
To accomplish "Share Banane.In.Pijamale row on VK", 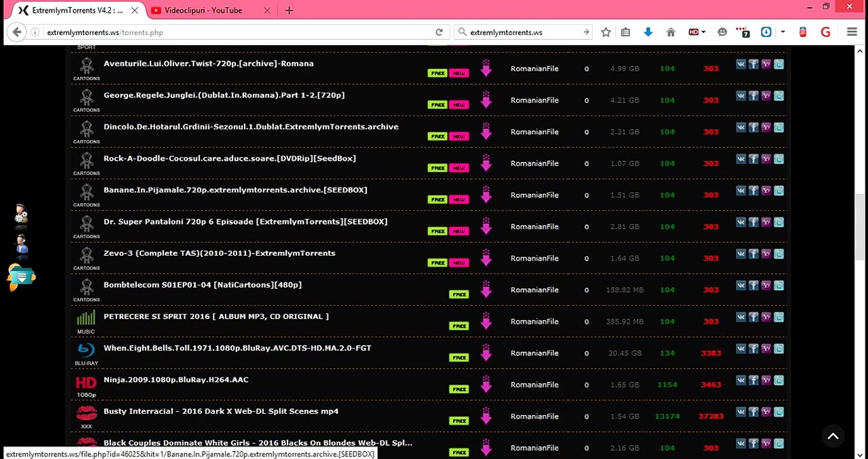I will point(741,191).
